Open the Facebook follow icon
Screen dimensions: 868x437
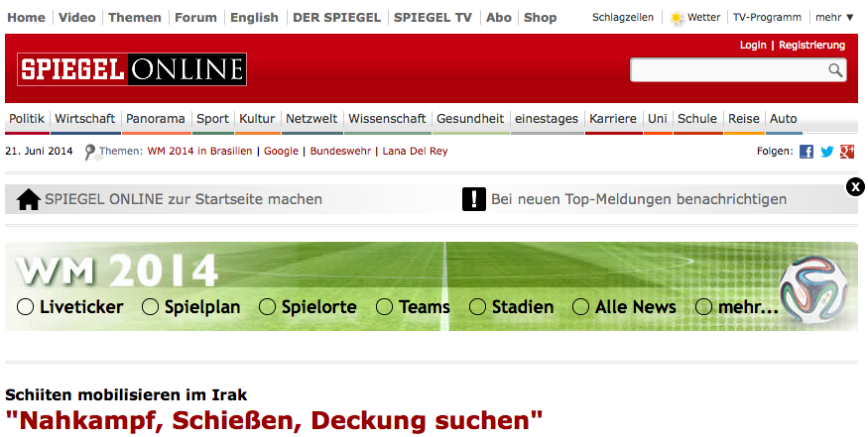click(x=806, y=152)
